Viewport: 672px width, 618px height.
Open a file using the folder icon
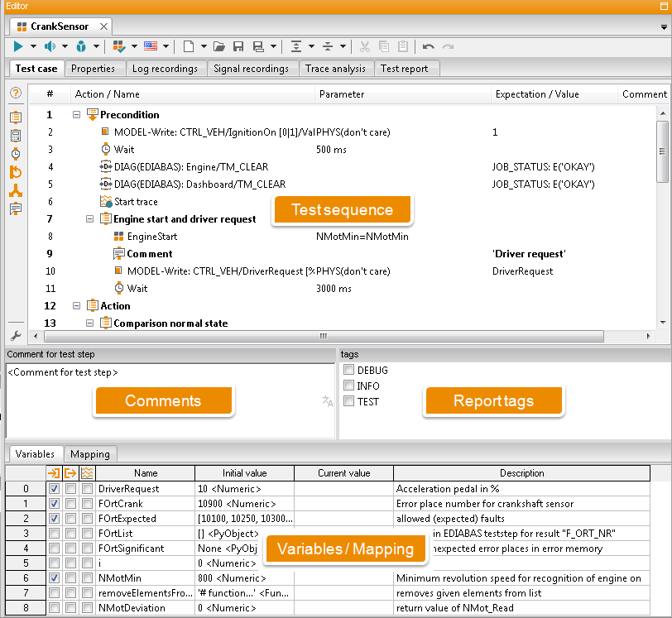click(219, 46)
